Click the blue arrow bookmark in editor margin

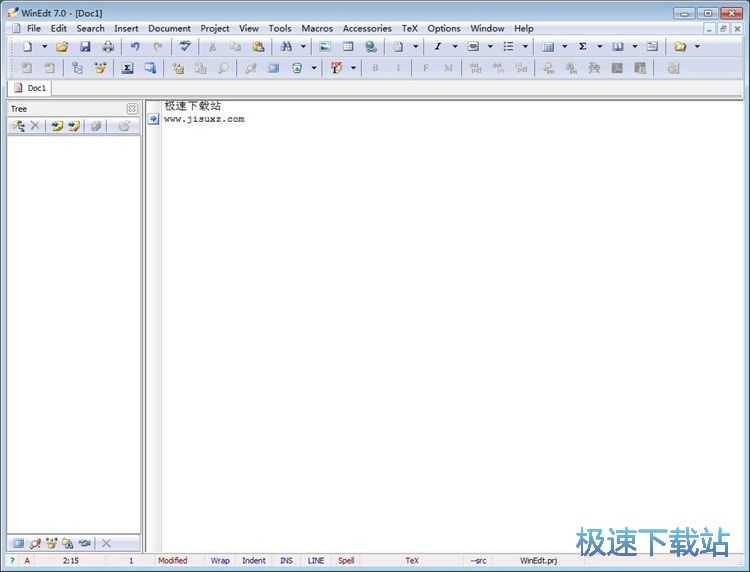tap(153, 119)
